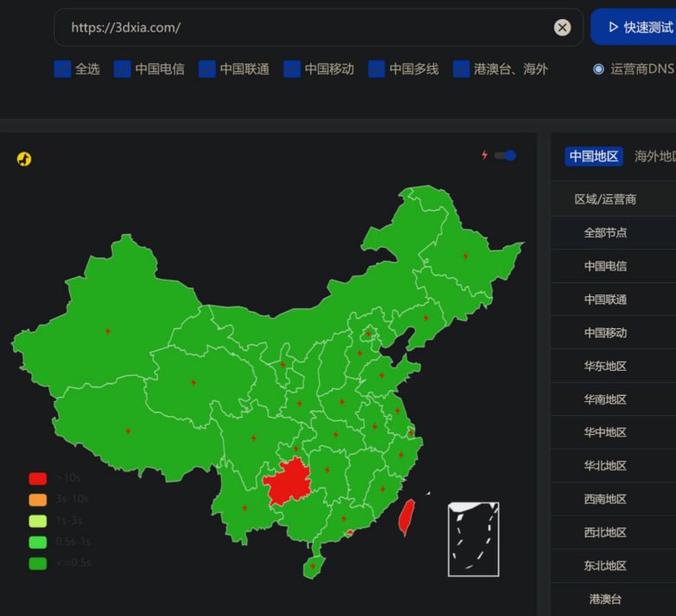Click the light green 0.5s-1s legend swatch
This screenshot has height=616, width=676.
[38, 542]
